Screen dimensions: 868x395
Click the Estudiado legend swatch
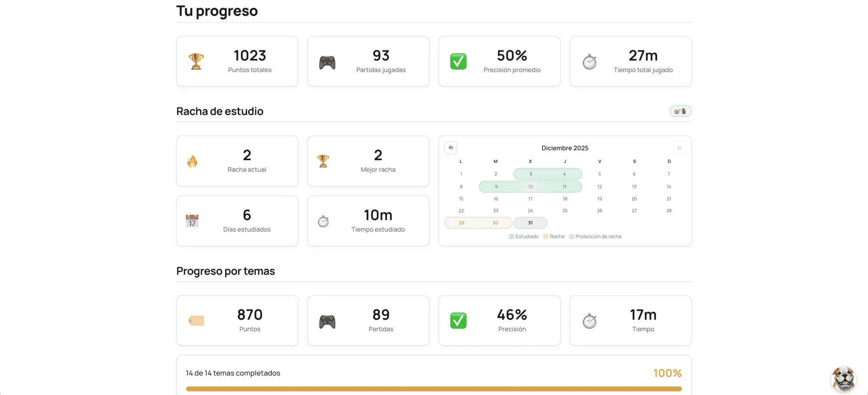(511, 237)
